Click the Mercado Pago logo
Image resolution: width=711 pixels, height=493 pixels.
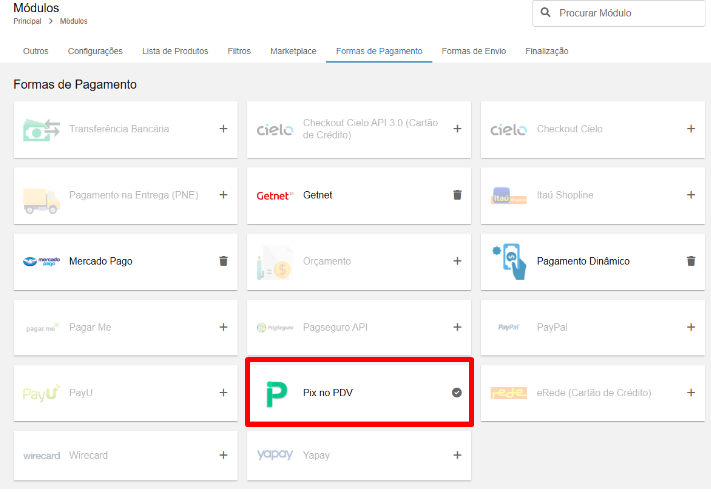41,261
